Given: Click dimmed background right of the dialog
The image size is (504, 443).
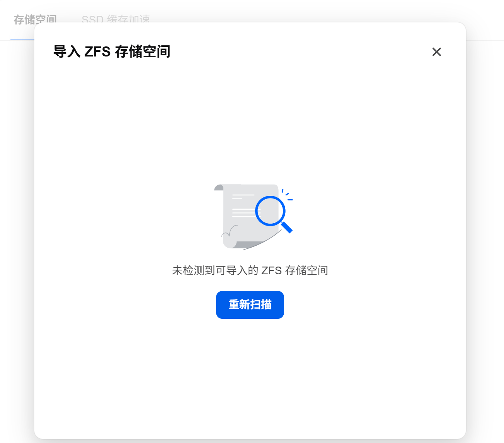Looking at the screenshot, I should (485, 232).
